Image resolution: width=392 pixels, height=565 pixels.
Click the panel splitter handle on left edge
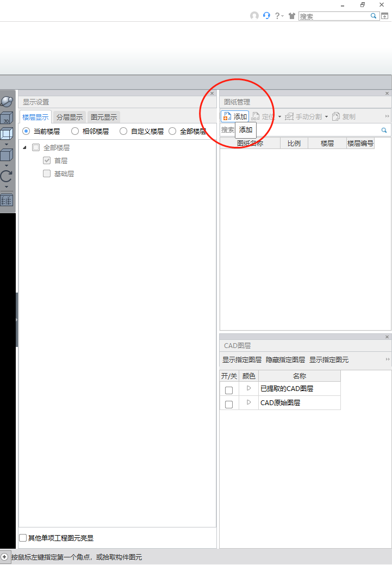pyautogui.click(x=16, y=320)
